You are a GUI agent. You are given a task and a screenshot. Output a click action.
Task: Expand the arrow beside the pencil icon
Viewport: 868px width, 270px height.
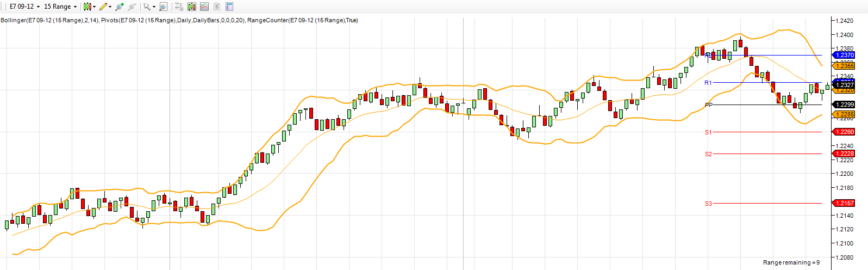[x=110, y=7]
